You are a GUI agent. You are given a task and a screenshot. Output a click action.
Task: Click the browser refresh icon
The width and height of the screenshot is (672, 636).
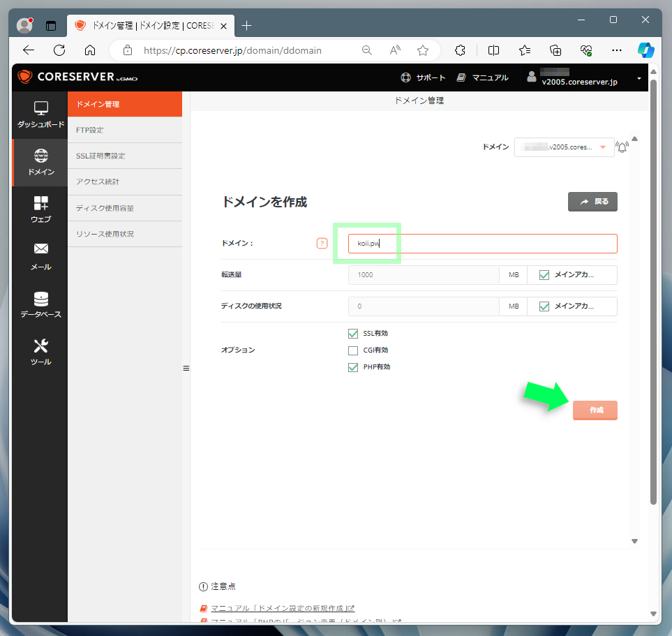[59, 50]
